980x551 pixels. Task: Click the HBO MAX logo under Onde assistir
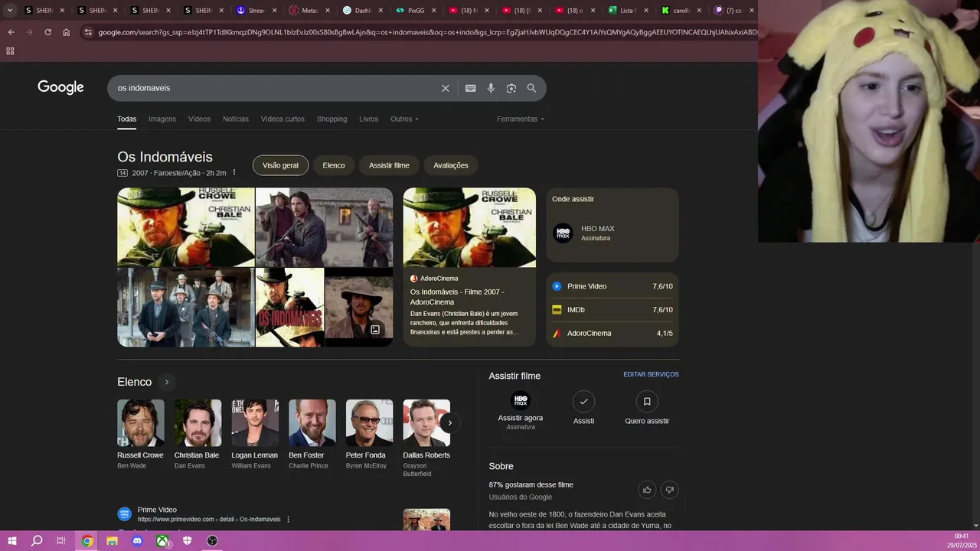[563, 233]
